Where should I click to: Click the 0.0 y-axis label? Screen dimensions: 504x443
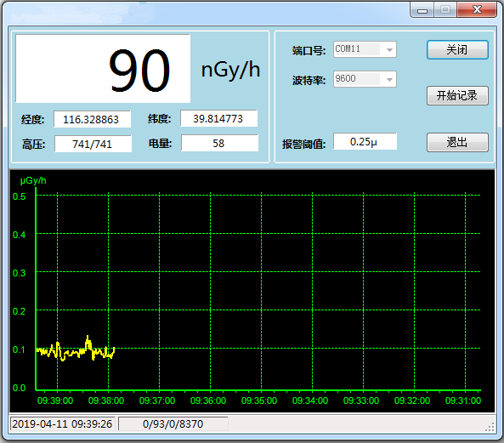(x=19, y=388)
